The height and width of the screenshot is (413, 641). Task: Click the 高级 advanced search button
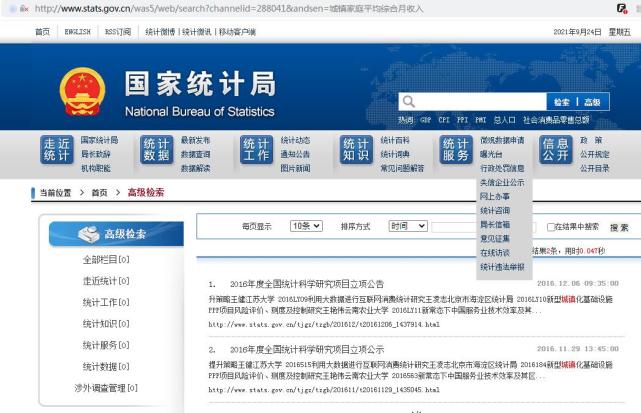(x=592, y=102)
